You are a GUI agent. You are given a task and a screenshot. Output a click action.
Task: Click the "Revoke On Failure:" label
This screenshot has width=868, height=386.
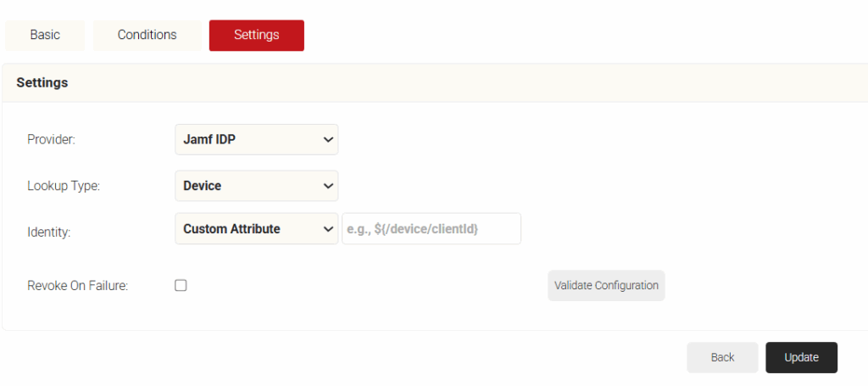click(x=77, y=286)
